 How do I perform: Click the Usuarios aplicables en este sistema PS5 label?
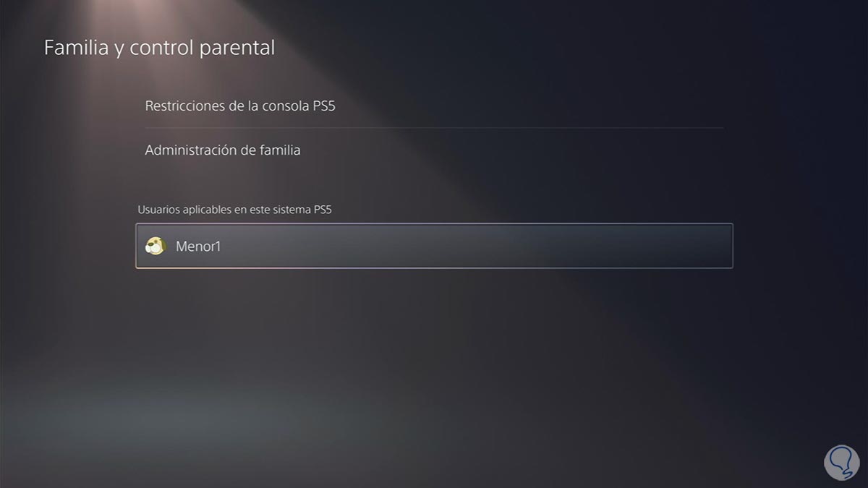(x=239, y=210)
